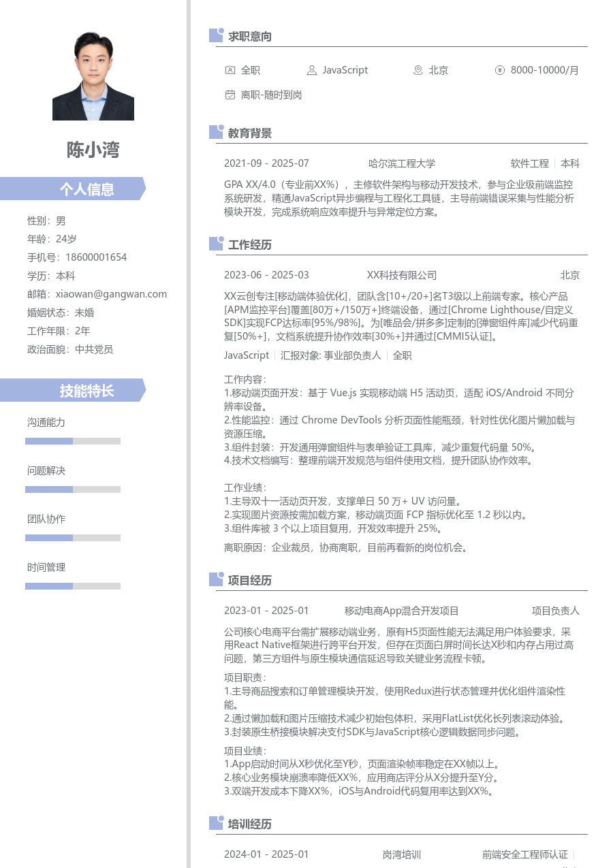Click the section icon beside 培训经历

[x=215, y=823]
